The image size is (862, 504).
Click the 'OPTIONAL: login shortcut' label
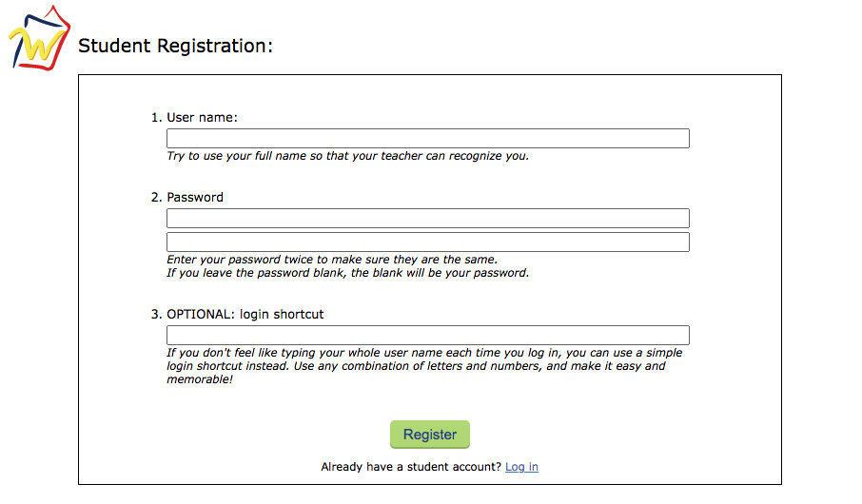tap(245, 314)
